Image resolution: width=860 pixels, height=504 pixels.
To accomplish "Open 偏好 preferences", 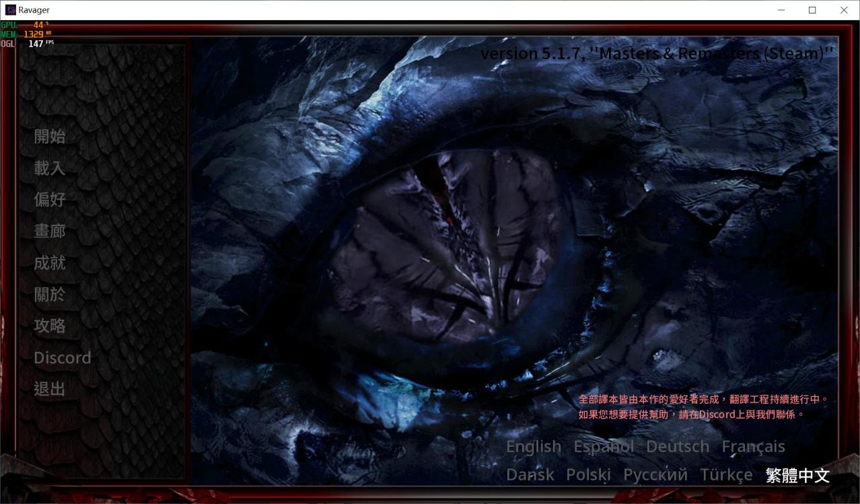I will (50, 199).
